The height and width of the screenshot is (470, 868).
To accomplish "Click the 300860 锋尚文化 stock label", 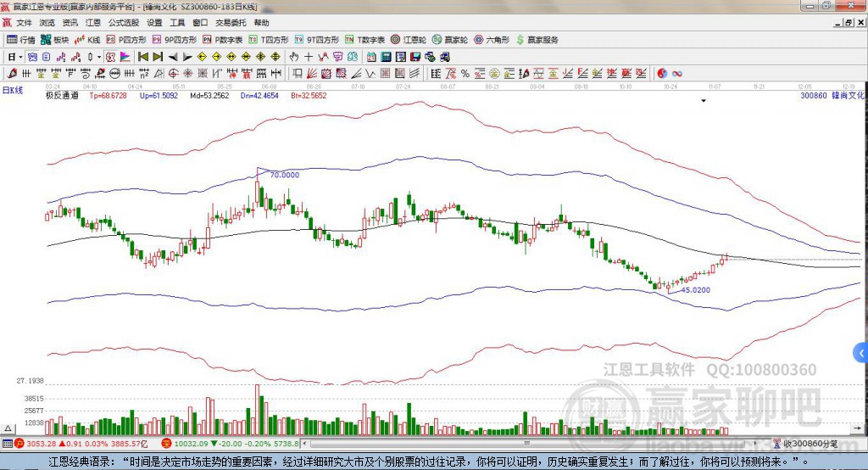I will (x=832, y=95).
